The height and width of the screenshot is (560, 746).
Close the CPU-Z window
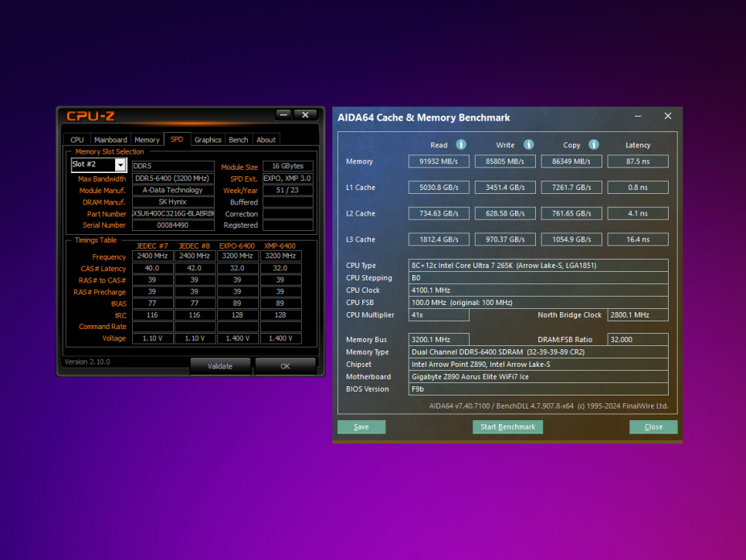click(305, 114)
